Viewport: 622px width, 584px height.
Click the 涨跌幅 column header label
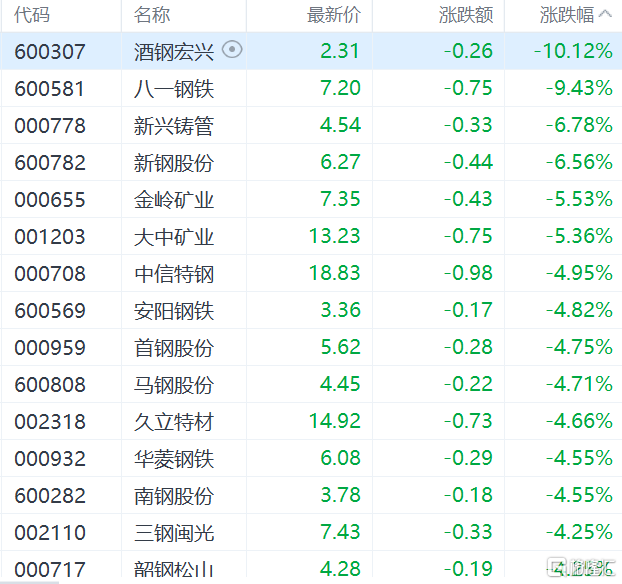[x=566, y=15]
